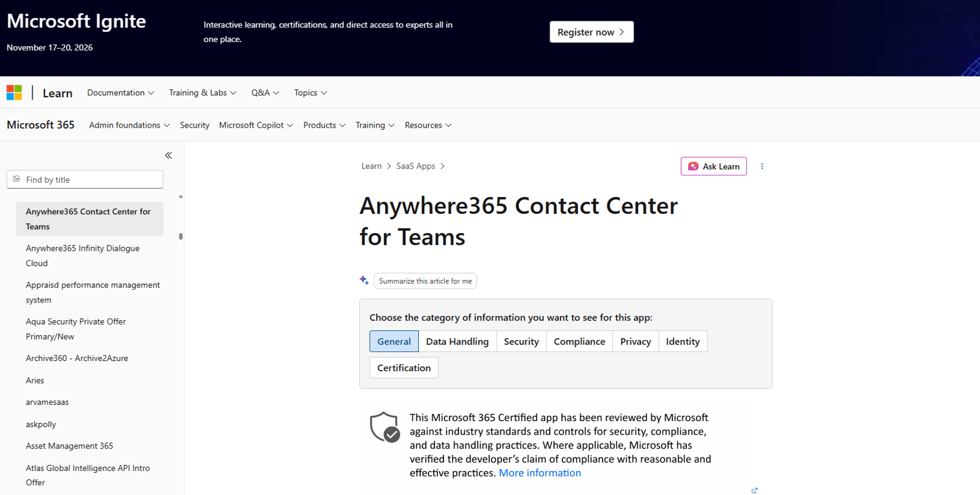
Task: Open the Compliance category tab
Action: point(579,341)
